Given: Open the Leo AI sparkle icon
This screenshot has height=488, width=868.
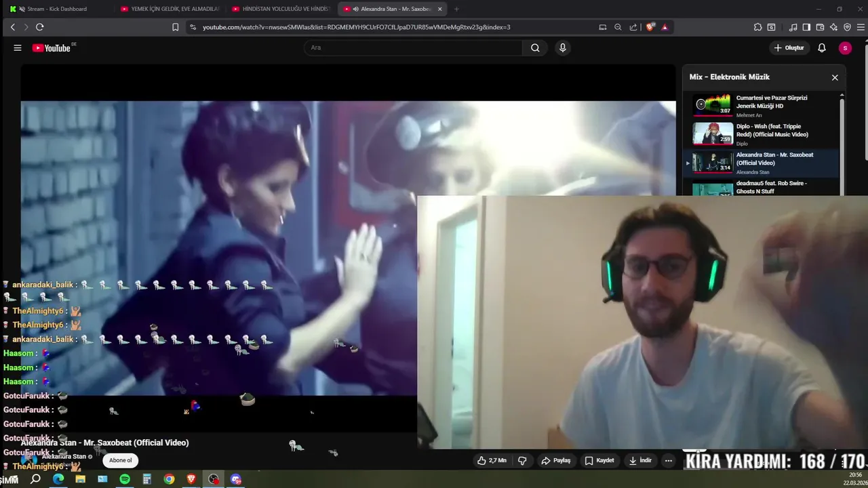Looking at the screenshot, I should [x=833, y=27].
